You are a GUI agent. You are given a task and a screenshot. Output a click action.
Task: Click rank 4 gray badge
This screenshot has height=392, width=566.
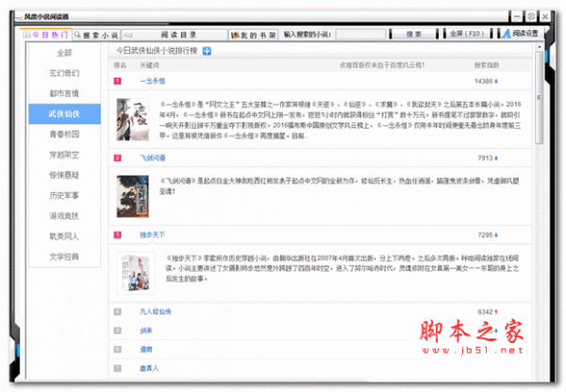(118, 312)
